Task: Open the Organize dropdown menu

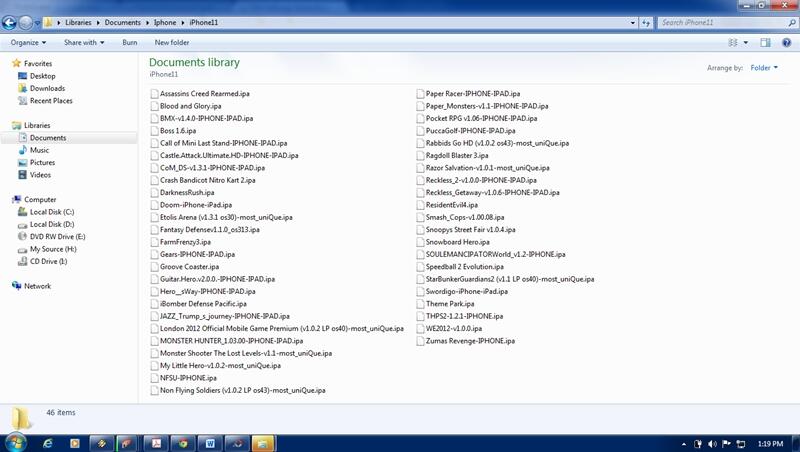Action: point(29,43)
